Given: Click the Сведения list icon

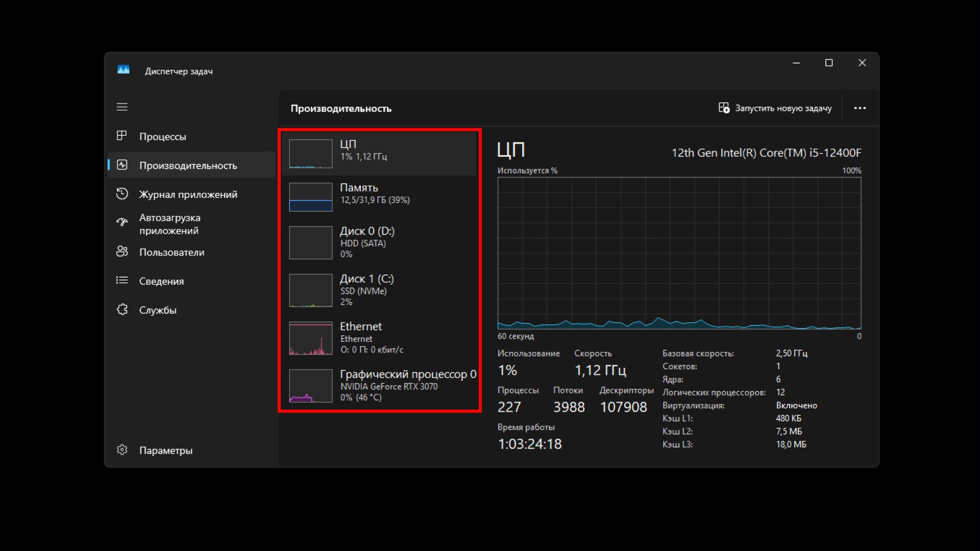Looking at the screenshot, I should 121,281.
